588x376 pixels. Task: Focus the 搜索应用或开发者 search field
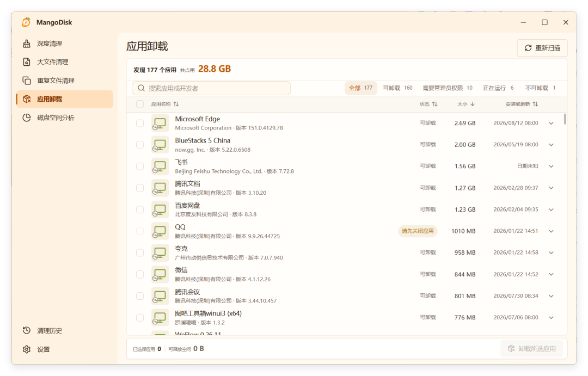pos(211,88)
